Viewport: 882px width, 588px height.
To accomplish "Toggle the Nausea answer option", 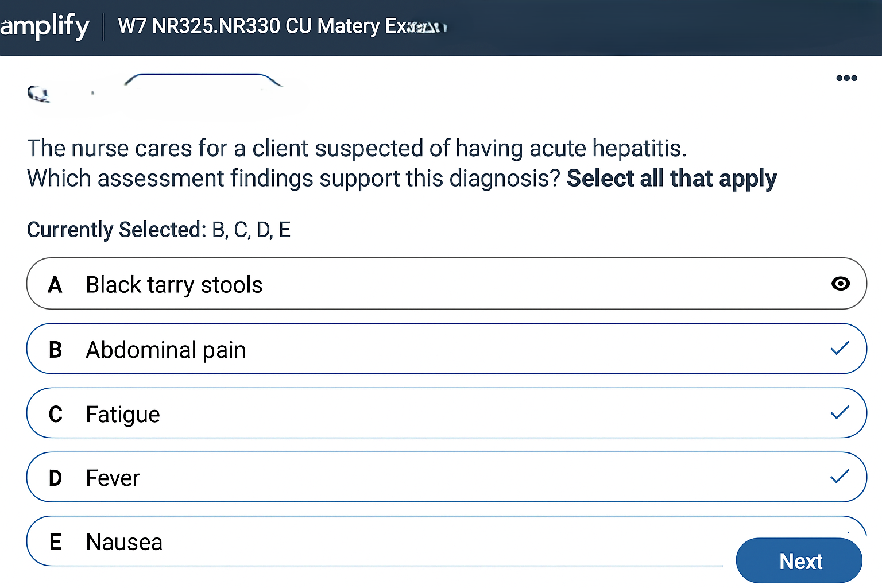I will point(124,543).
